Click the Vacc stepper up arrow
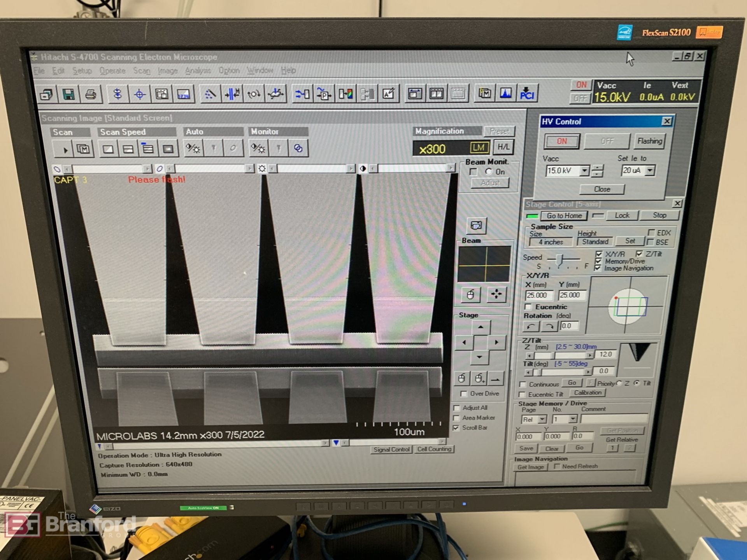 pyautogui.click(x=597, y=168)
